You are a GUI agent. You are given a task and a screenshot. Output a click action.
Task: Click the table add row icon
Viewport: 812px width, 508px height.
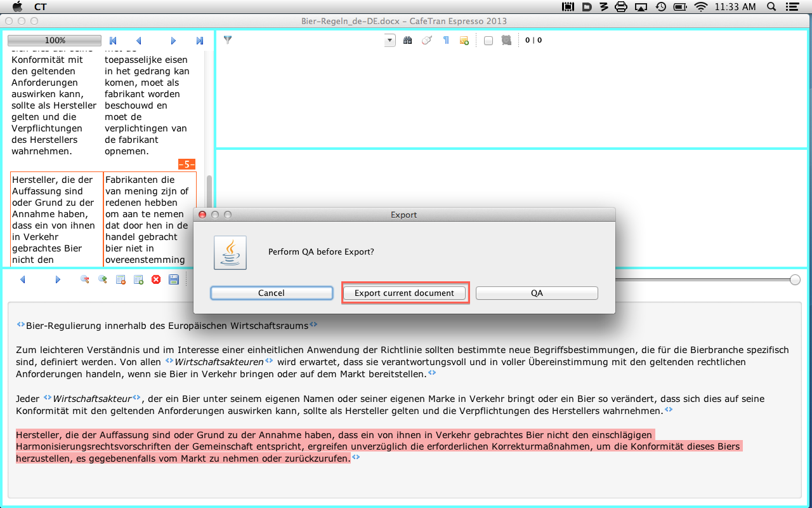pyautogui.click(x=138, y=279)
